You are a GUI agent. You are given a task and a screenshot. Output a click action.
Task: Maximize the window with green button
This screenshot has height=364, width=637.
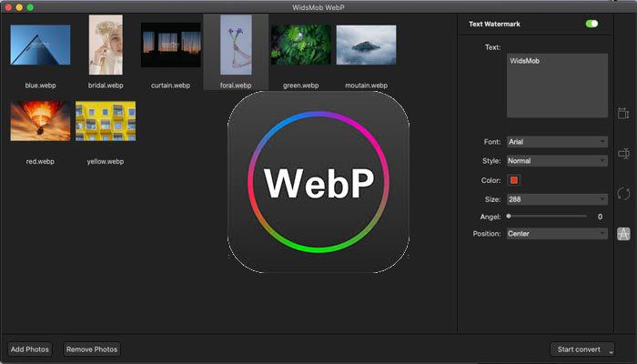coord(30,7)
